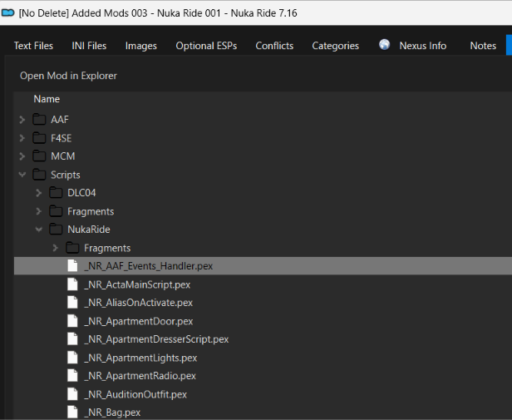Select the AAF folder name

[60, 120]
